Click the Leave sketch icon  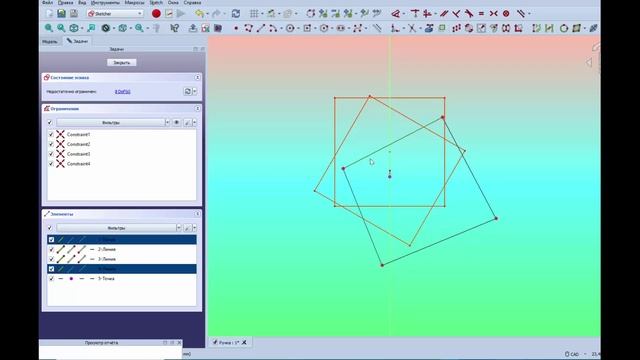(x=193, y=28)
